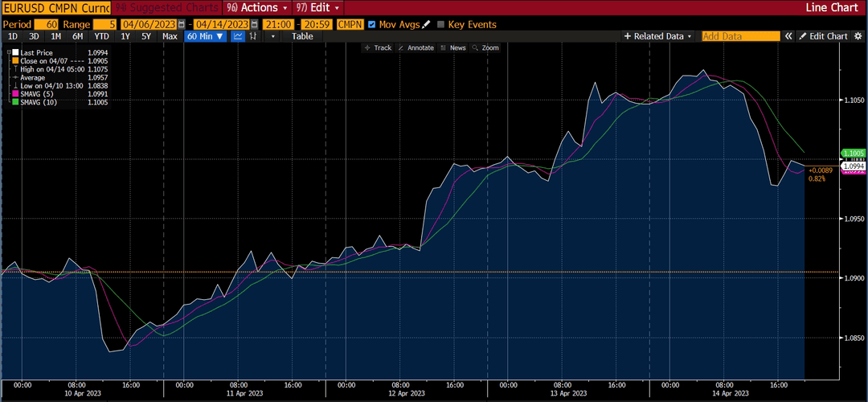The image size is (868, 402).
Task: Click the green 1.1005 axis price tag
Action: click(853, 153)
